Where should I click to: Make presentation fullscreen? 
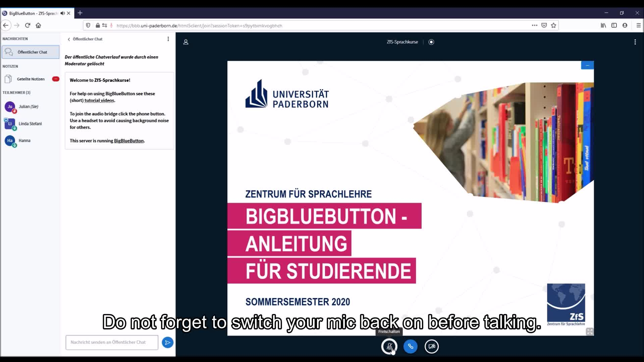pos(590,331)
